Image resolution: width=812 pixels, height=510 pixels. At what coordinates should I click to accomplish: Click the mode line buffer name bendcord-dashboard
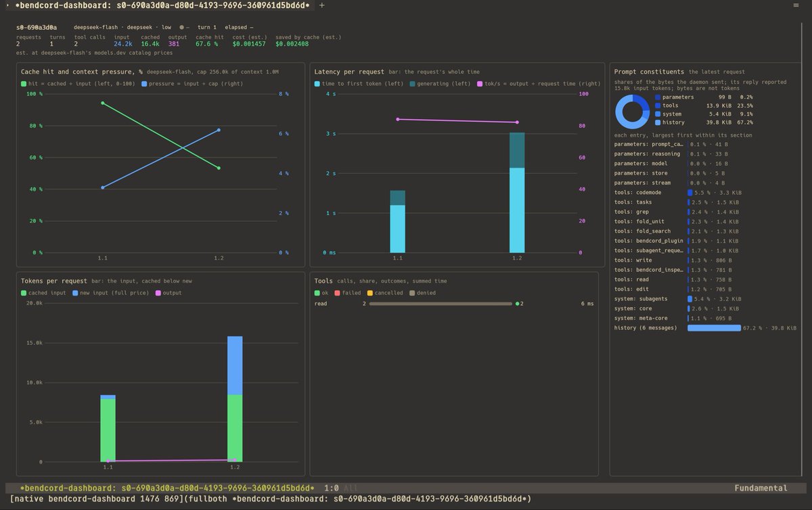click(167, 488)
